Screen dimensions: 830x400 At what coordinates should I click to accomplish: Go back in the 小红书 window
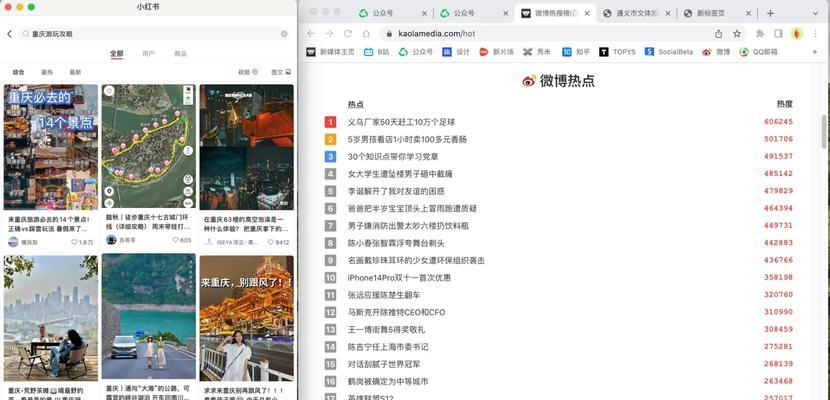pos(9,34)
